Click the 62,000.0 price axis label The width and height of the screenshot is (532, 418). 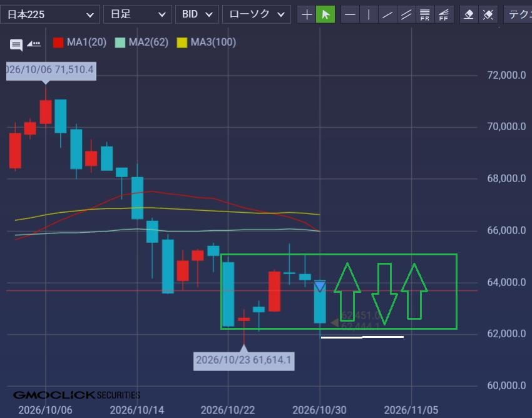(x=506, y=334)
